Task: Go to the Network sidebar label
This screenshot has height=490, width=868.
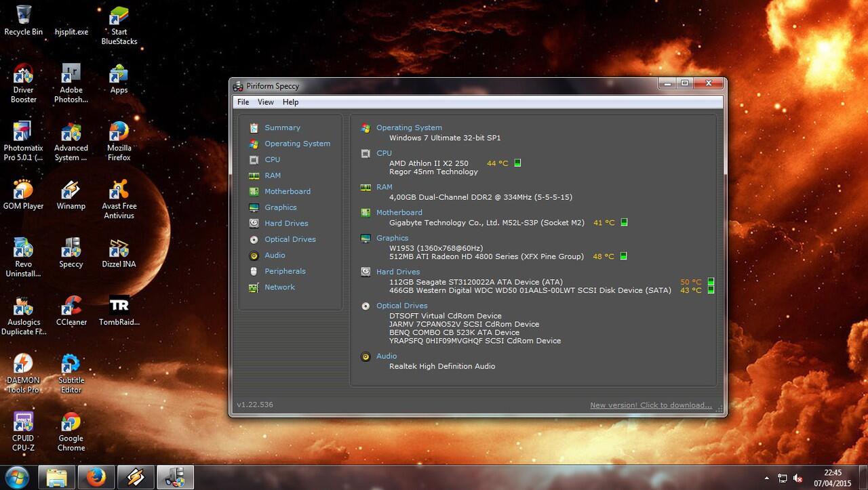Action: [x=279, y=287]
